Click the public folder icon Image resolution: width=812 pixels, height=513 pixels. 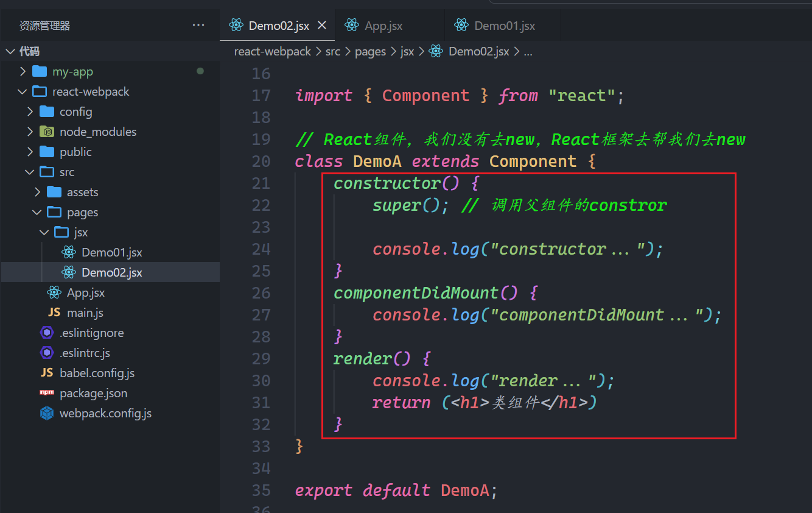[x=47, y=152]
